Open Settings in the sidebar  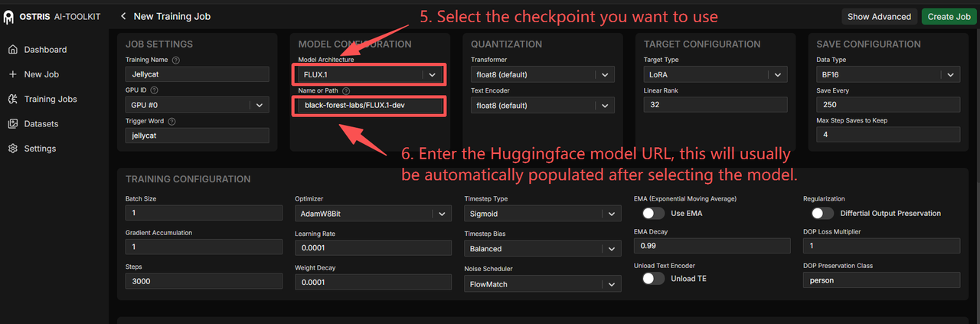click(40, 149)
